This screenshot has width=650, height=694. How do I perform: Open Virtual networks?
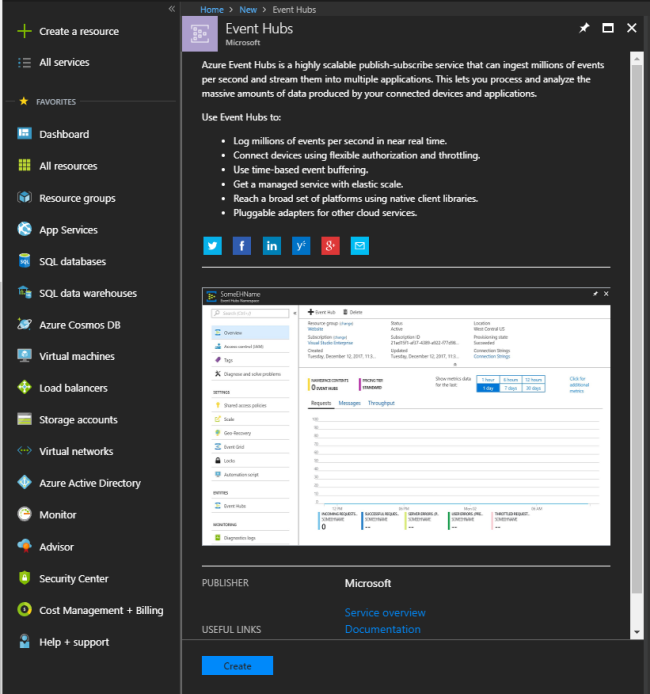(65, 451)
